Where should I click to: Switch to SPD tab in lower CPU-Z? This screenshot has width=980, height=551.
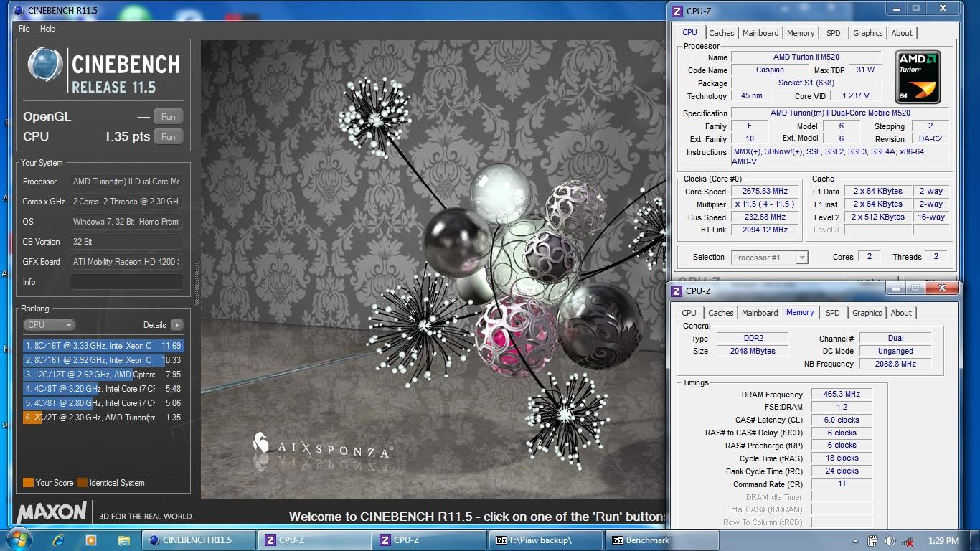click(833, 313)
